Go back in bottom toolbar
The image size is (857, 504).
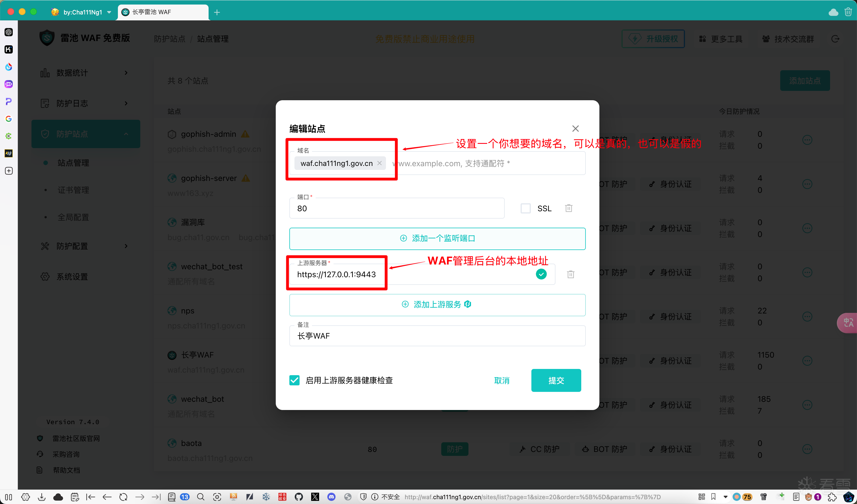[107, 497]
